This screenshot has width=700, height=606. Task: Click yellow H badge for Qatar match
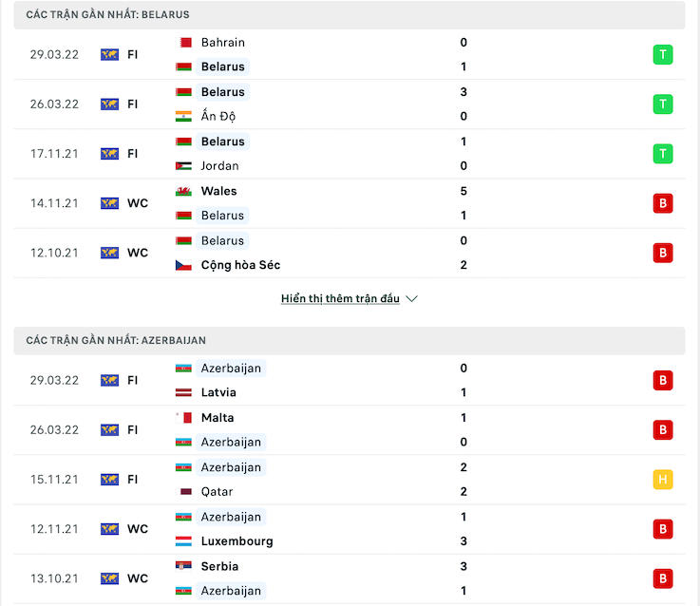(x=663, y=480)
